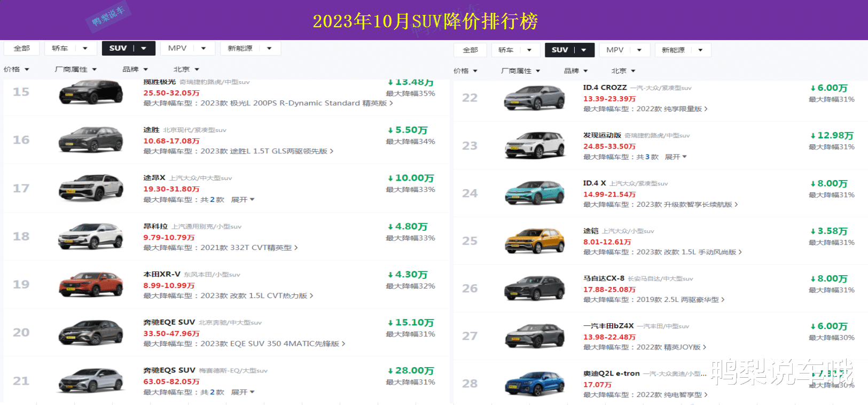The height and width of the screenshot is (405, 868).
Task: Expand the 价格 filter in right panel
Action: 466,71
